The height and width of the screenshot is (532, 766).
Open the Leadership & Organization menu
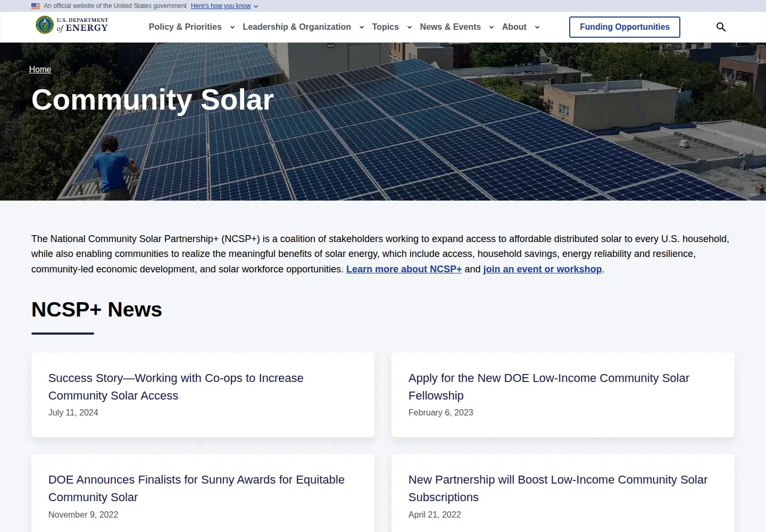[x=297, y=27]
